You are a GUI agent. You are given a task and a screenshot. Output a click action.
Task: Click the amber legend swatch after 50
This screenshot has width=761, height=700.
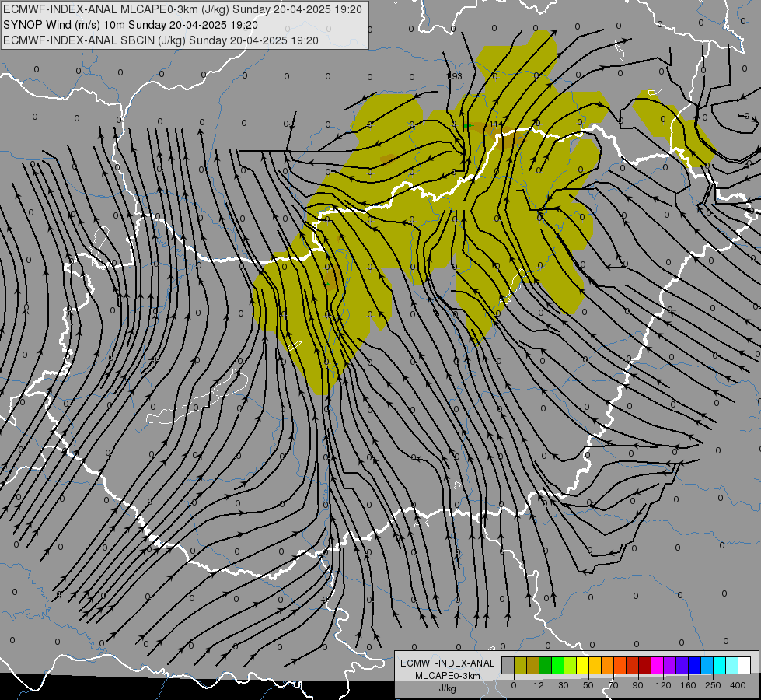point(595,665)
